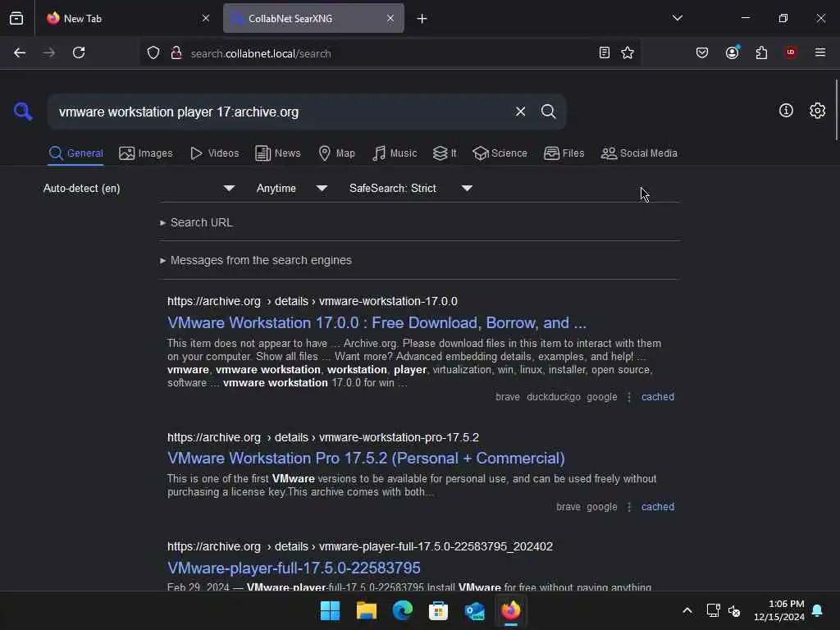
Task: Open VMware Workstation 17.0.0 result link
Action: tap(377, 322)
